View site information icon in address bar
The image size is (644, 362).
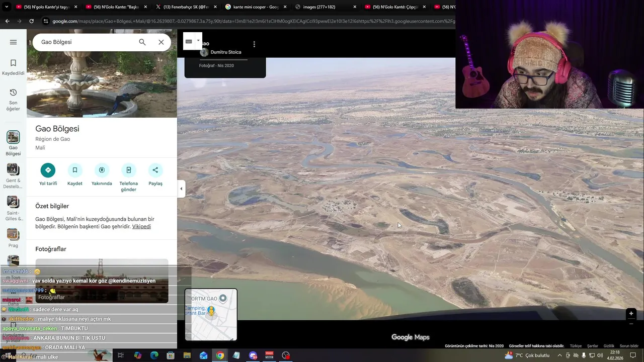(46, 21)
